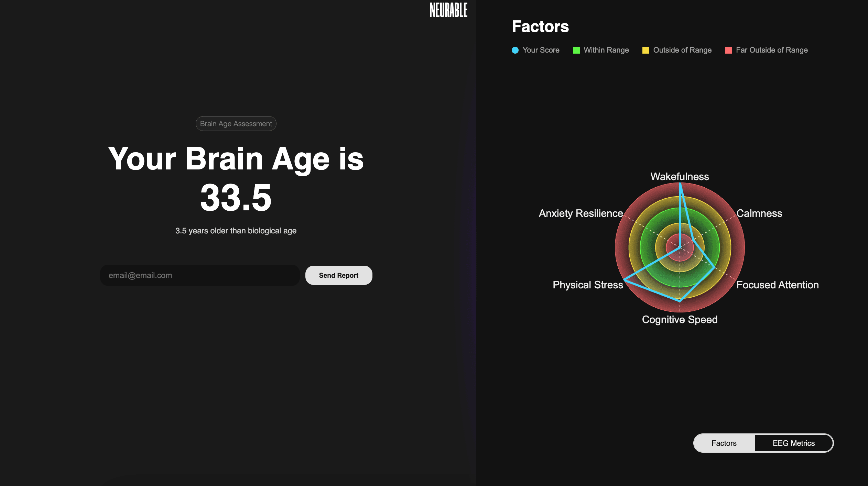This screenshot has width=868, height=486.
Task: Click the Factors heading
Action: pos(540,26)
